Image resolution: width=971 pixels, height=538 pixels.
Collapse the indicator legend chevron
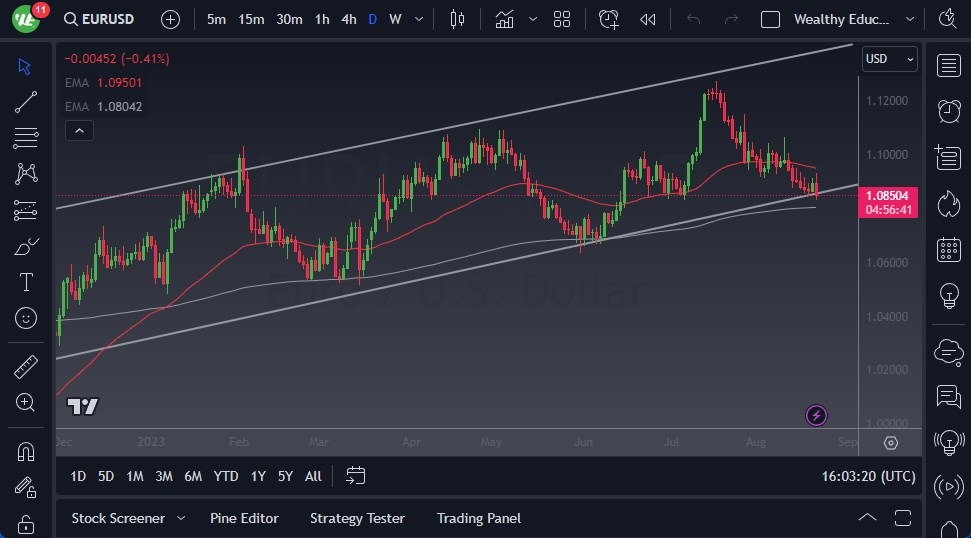(78, 130)
